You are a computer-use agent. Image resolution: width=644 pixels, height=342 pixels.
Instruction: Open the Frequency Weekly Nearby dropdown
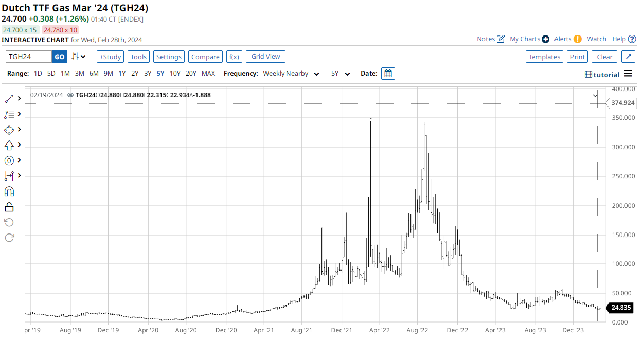pyautogui.click(x=291, y=74)
